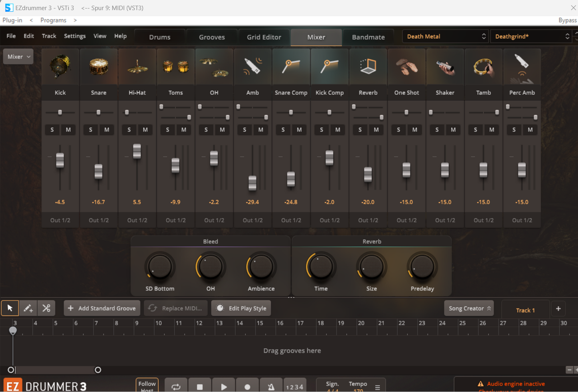Open the Deathgrind preset dropdown

[x=531, y=37]
